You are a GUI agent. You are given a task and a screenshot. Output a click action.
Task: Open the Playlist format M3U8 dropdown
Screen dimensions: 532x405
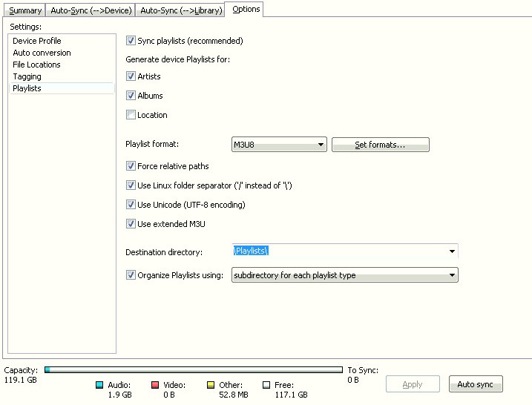click(x=279, y=145)
